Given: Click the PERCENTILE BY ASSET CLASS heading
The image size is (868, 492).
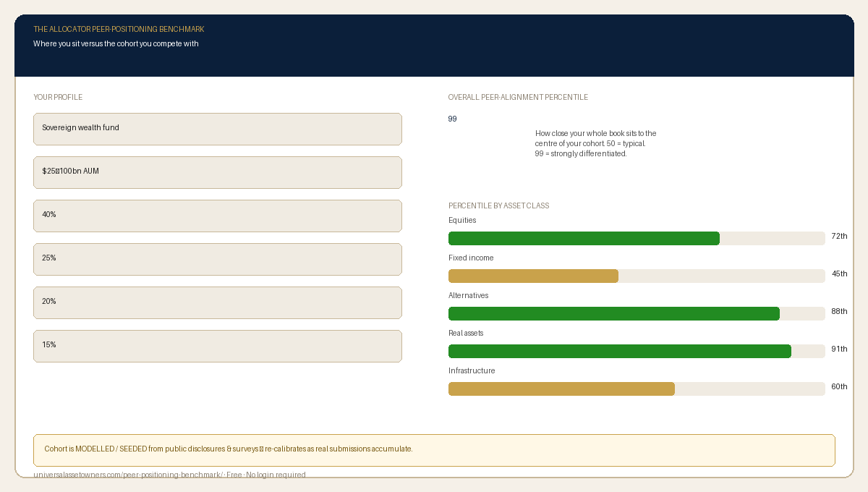Looking at the screenshot, I should pyautogui.click(x=498, y=206).
